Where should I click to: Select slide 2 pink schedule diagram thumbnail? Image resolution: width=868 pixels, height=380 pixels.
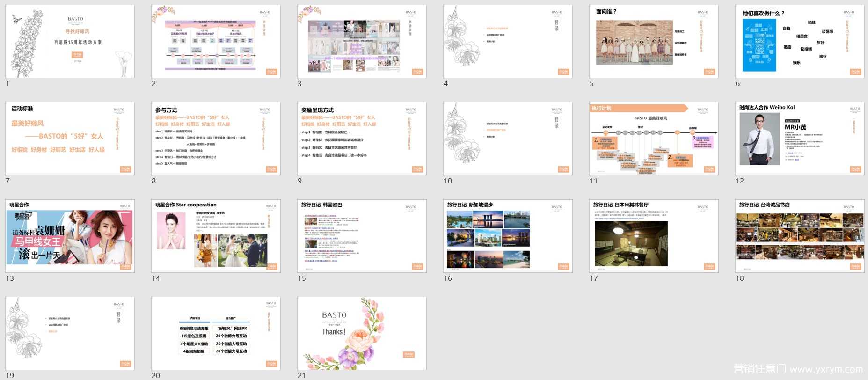(216, 41)
